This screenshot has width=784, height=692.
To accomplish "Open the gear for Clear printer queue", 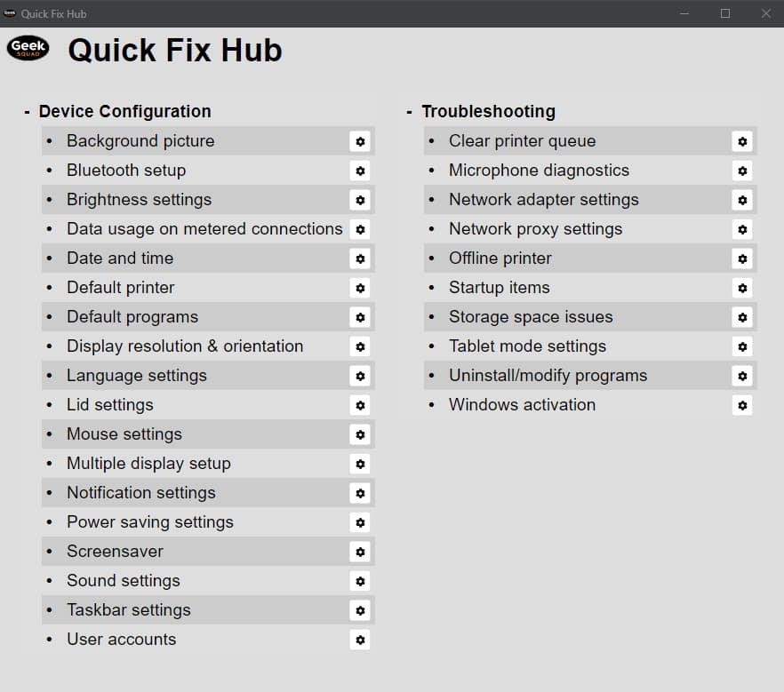I will pyautogui.click(x=742, y=141).
